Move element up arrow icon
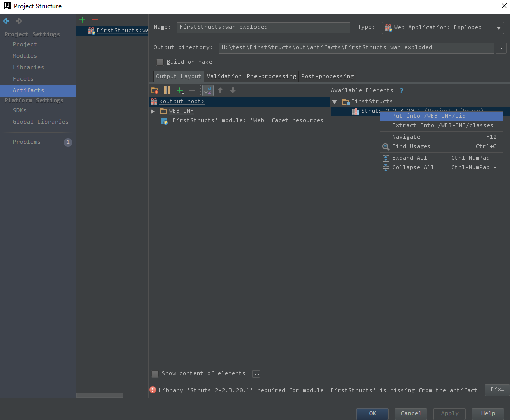The width and height of the screenshot is (510, 420). (x=220, y=90)
